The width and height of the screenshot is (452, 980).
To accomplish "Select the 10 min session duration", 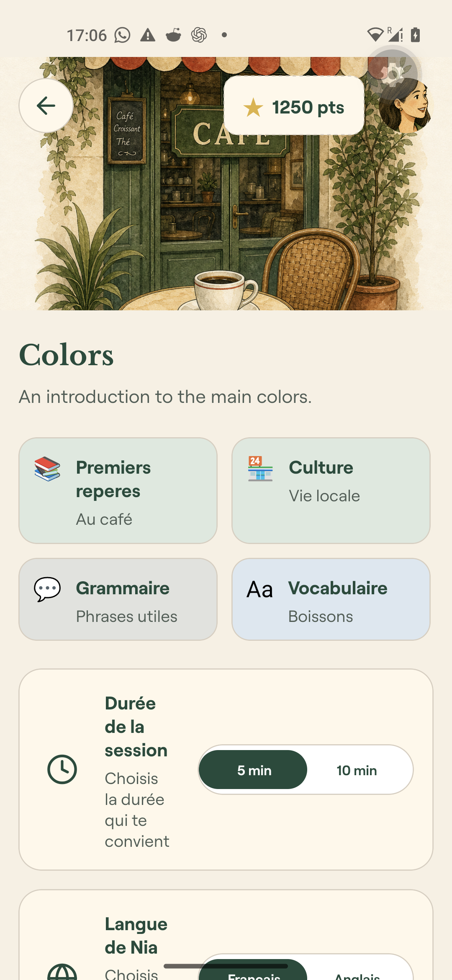I will tap(357, 770).
